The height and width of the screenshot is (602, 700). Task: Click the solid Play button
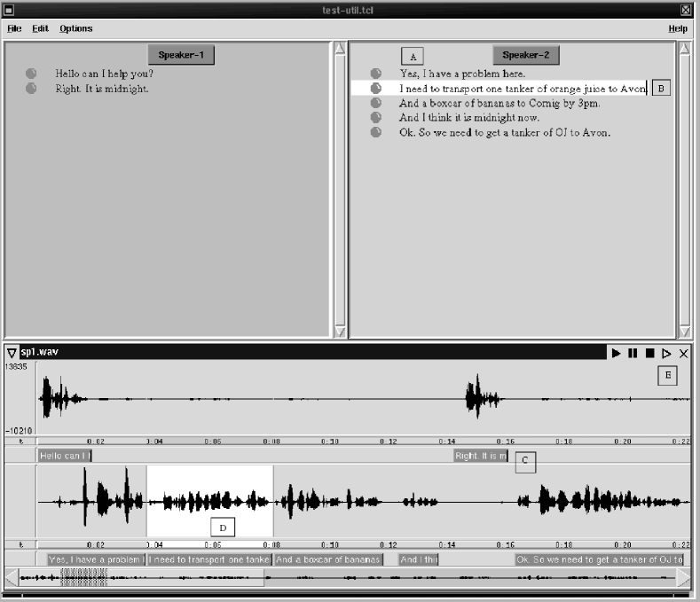point(616,353)
